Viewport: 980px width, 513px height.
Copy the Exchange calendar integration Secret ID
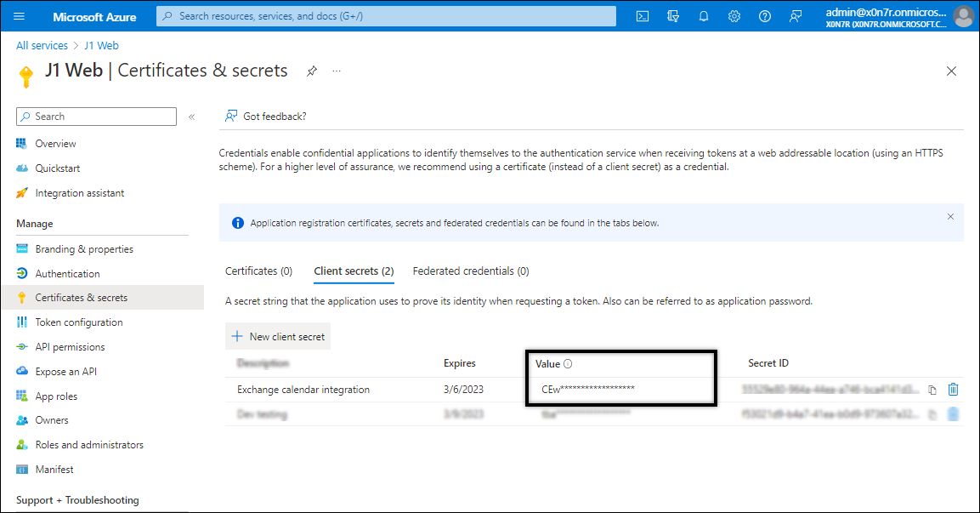932,390
